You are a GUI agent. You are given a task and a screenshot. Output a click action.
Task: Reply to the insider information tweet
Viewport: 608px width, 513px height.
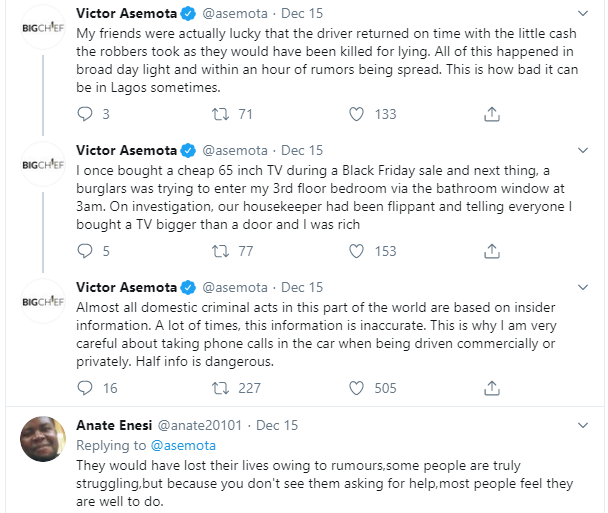click(85, 388)
